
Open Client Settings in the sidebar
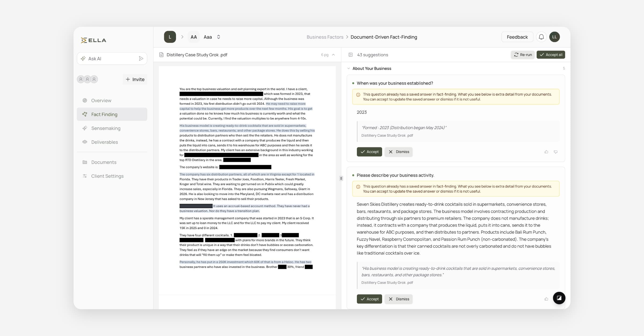pyautogui.click(x=112, y=176)
